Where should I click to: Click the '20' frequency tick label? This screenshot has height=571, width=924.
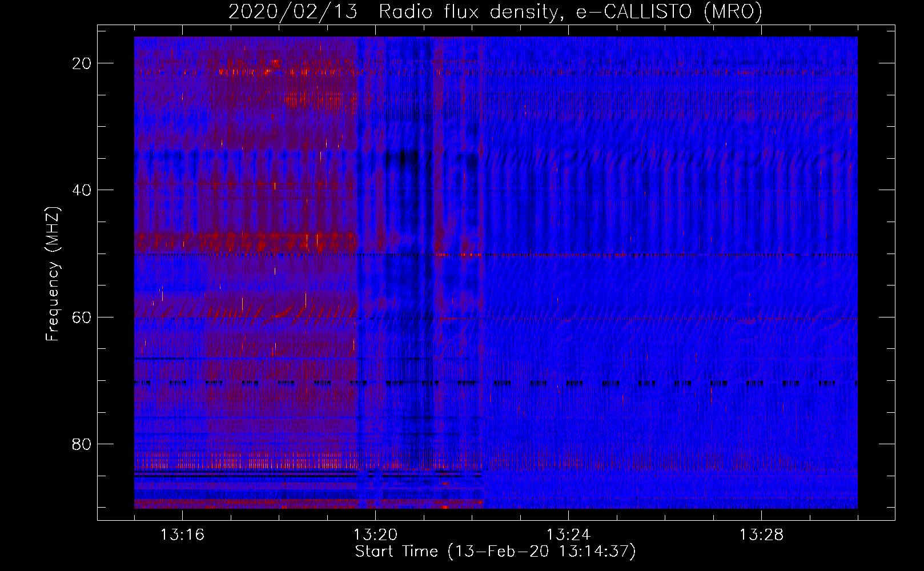(82, 63)
